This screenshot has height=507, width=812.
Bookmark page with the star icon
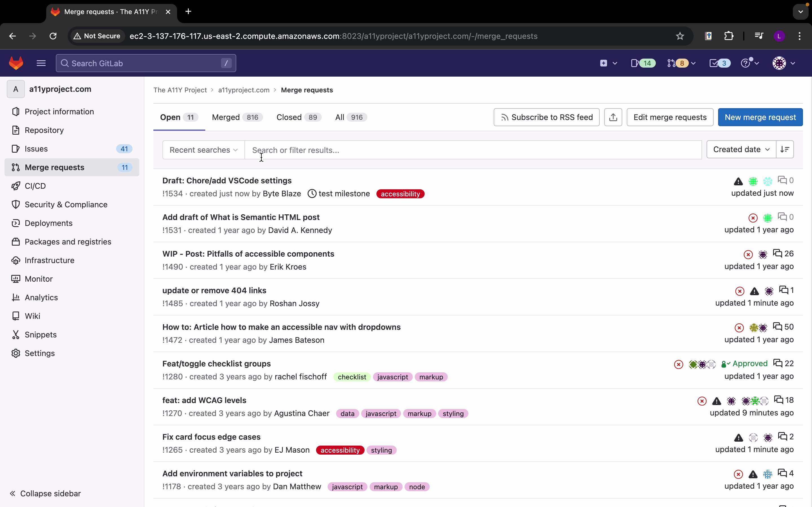680,36
